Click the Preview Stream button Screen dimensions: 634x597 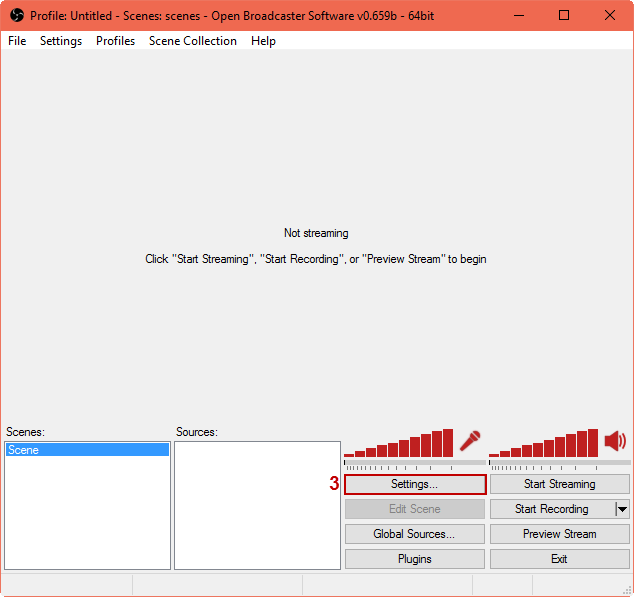pos(559,534)
